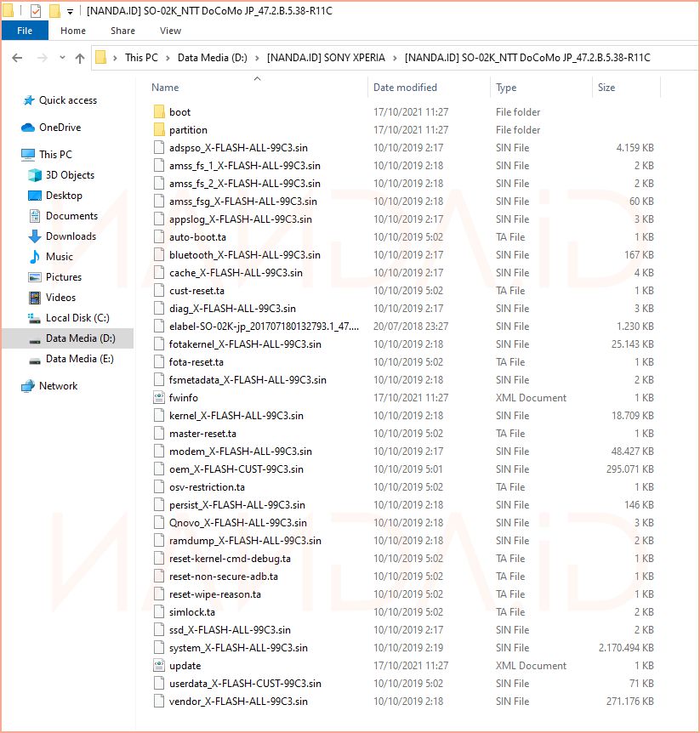Go up one folder level arrow
Viewport: 700px width, 733px height.
80,58
